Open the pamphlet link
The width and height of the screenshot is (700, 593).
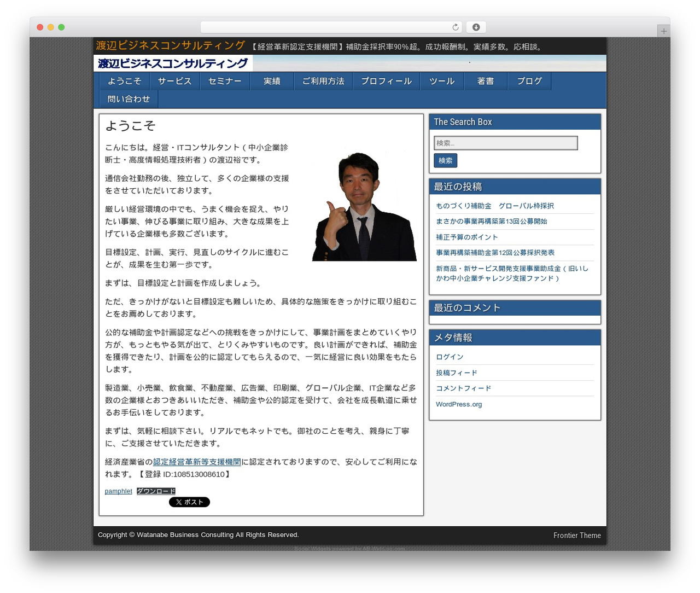(119, 491)
